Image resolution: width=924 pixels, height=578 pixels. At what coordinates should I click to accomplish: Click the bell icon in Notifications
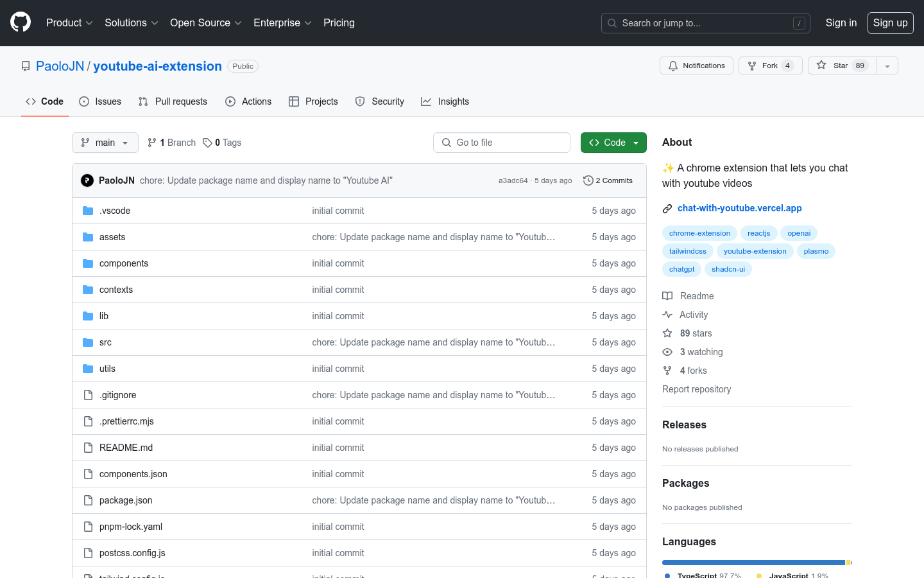(673, 66)
